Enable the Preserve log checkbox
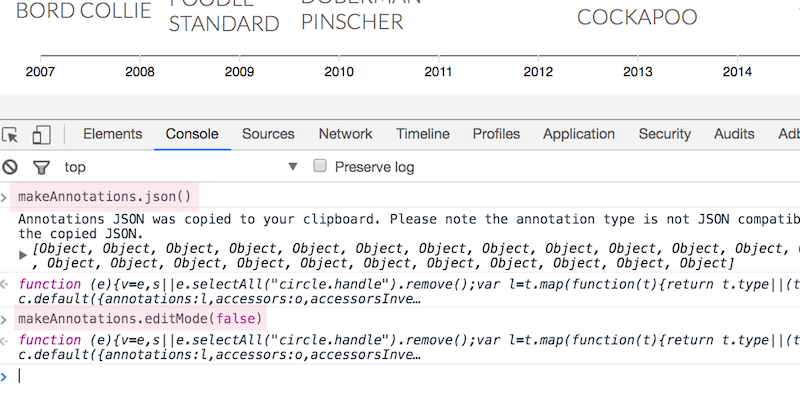Image resolution: width=800 pixels, height=407 pixels. coord(319,166)
